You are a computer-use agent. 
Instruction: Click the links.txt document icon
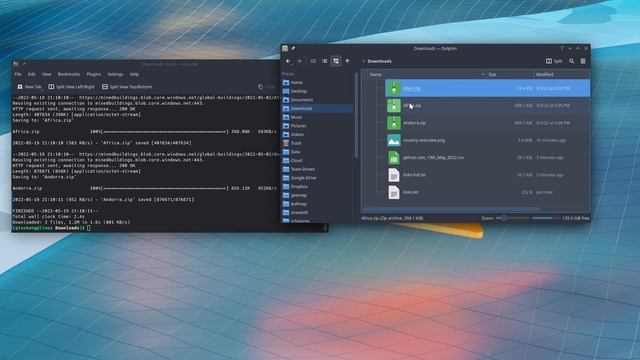coord(393,192)
